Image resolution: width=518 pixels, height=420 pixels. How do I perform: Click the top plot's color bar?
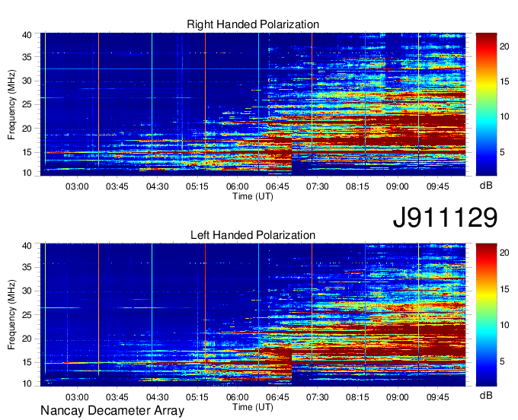click(486, 104)
